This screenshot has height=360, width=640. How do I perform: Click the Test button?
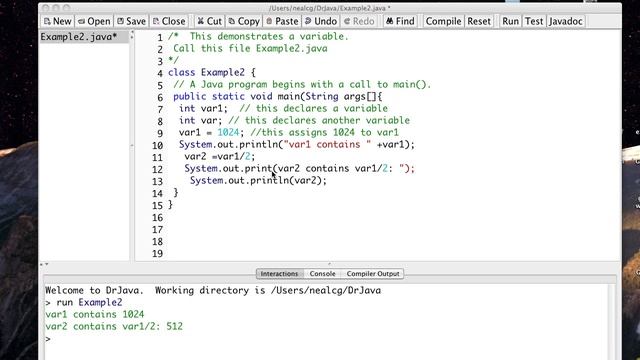[x=534, y=21]
